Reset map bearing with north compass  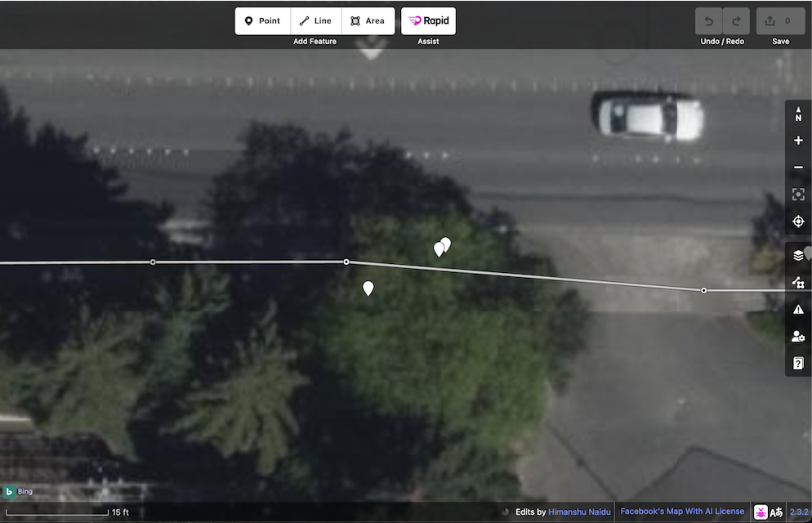[x=798, y=114]
